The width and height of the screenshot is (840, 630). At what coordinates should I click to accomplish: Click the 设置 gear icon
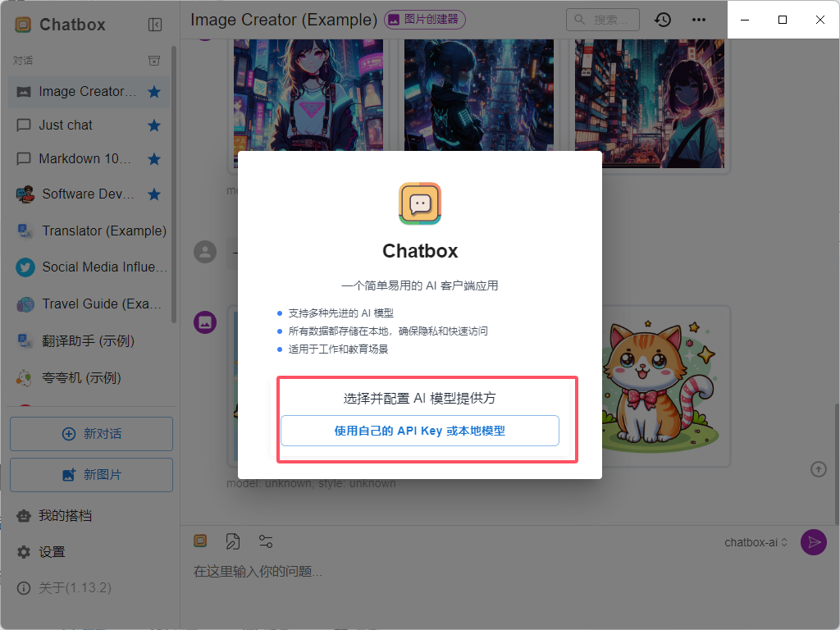pos(24,552)
